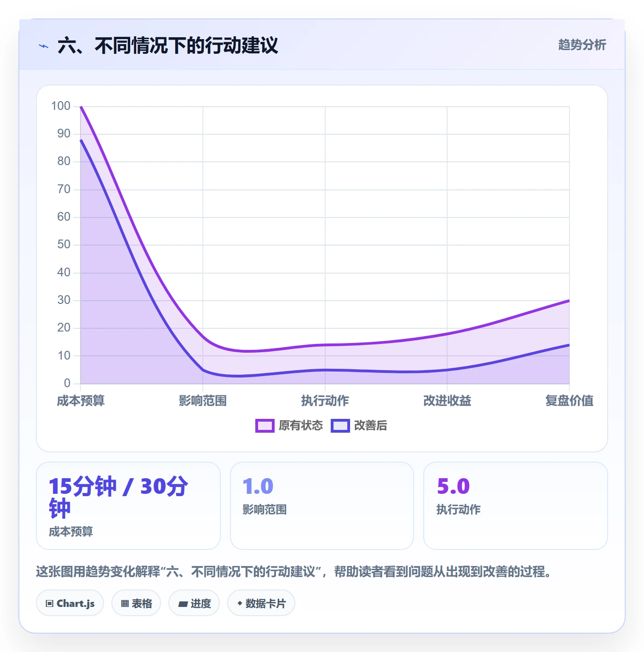Click the 影响范围 x-axis label
The height and width of the screenshot is (652, 644).
[202, 400]
